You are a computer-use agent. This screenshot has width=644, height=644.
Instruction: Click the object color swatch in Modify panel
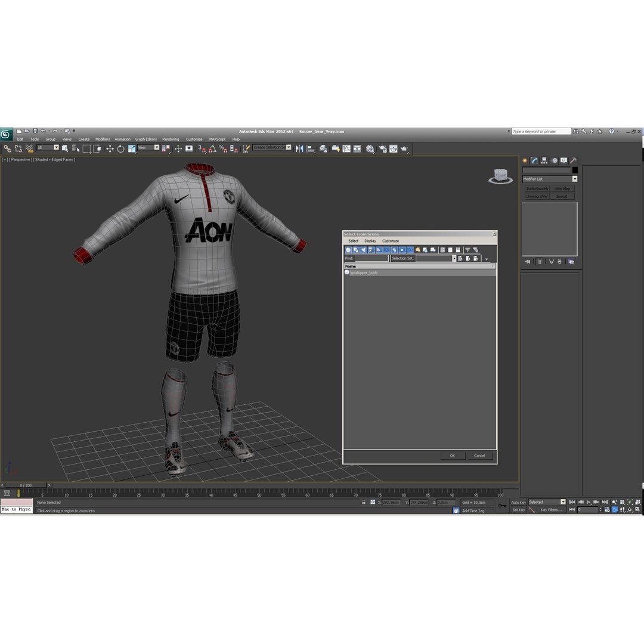click(x=575, y=170)
